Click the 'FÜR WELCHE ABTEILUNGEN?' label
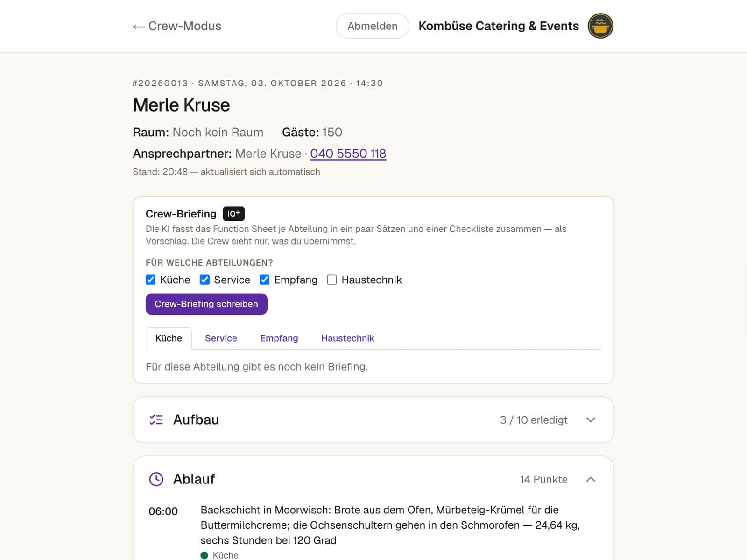 209,263
